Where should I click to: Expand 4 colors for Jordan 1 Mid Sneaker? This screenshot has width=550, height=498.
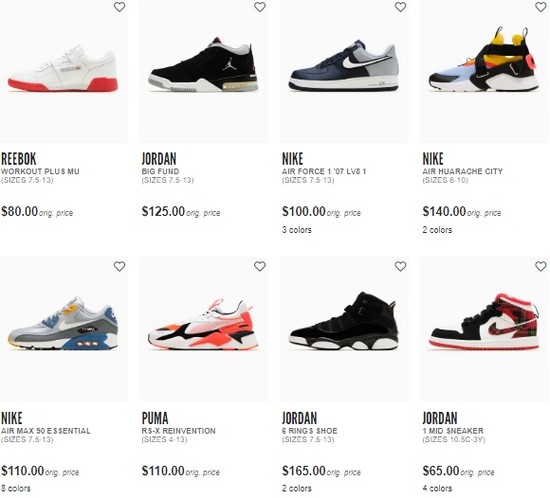(x=437, y=488)
